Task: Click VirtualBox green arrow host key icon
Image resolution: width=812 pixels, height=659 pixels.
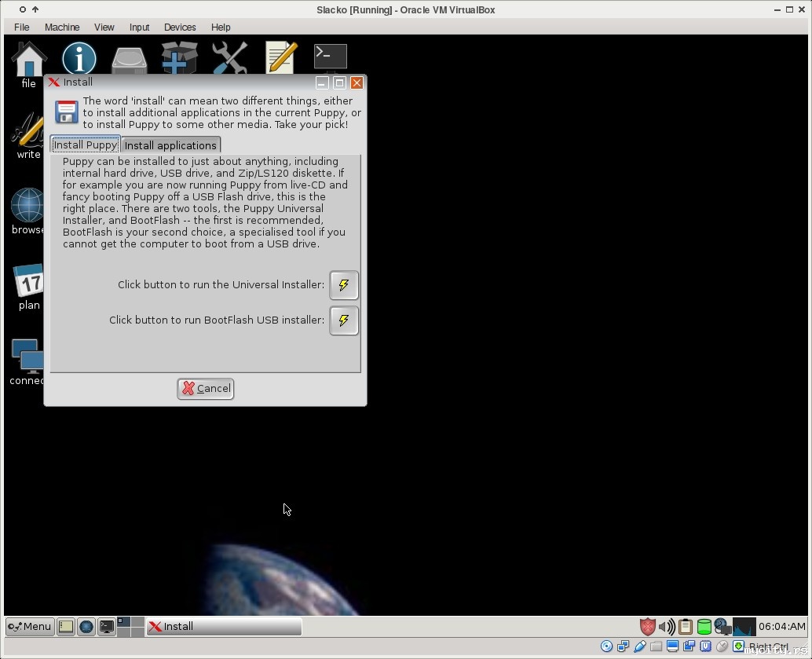Action: tap(739, 646)
